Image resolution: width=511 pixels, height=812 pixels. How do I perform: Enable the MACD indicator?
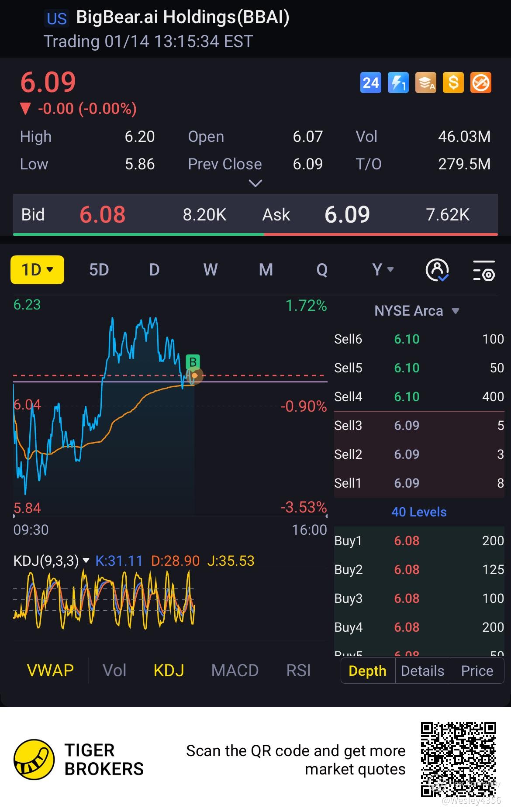235,670
